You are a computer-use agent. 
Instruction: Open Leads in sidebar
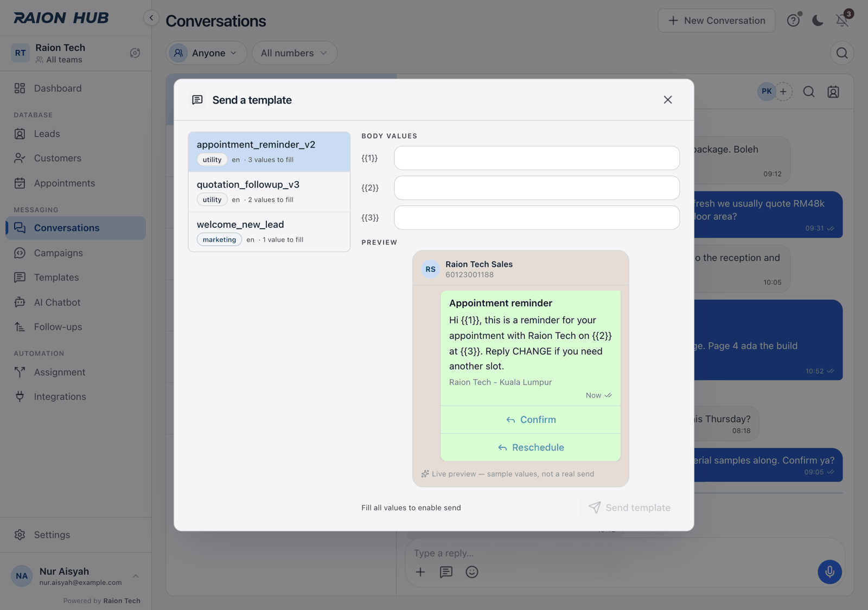coord(75,134)
